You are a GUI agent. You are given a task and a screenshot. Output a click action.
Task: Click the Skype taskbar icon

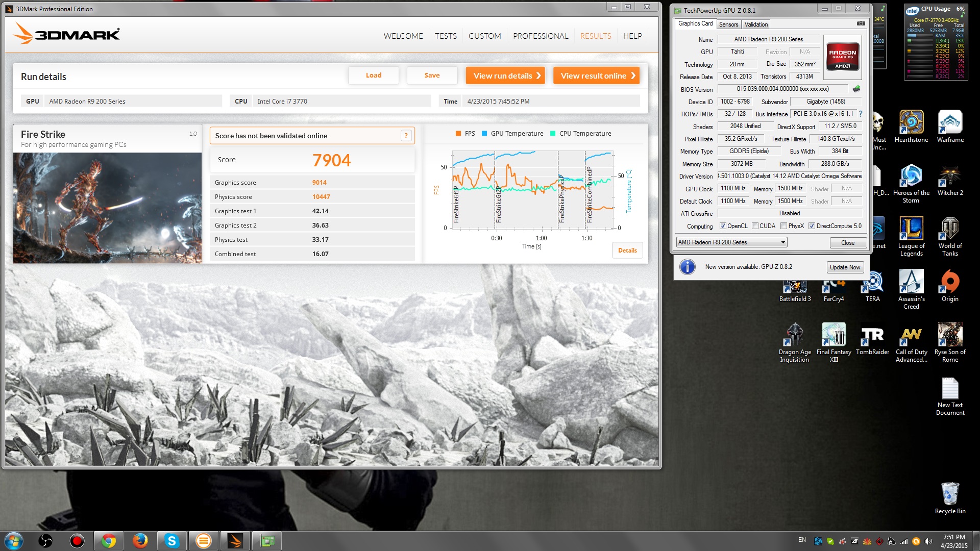[x=171, y=541]
